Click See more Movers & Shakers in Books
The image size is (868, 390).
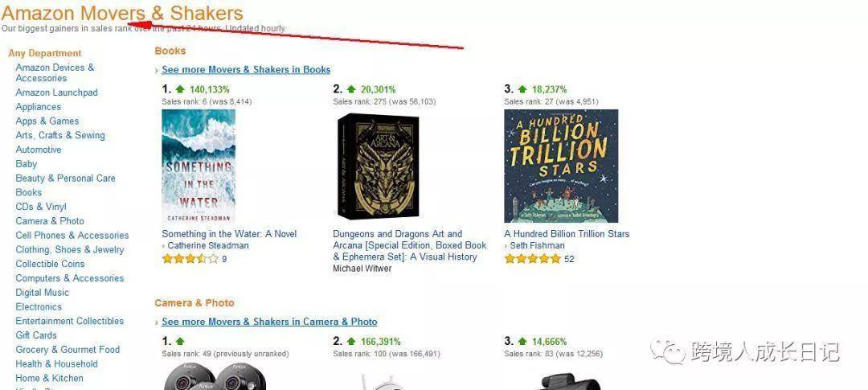246,70
